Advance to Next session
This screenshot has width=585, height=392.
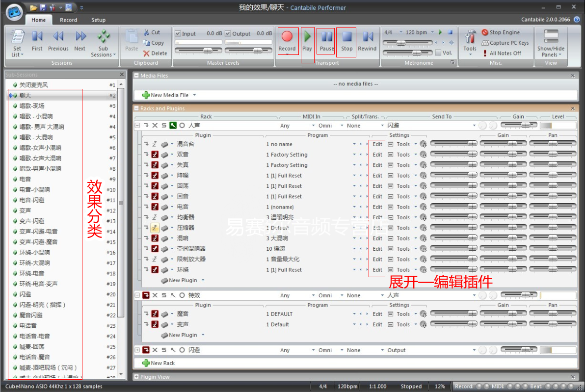(80, 41)
